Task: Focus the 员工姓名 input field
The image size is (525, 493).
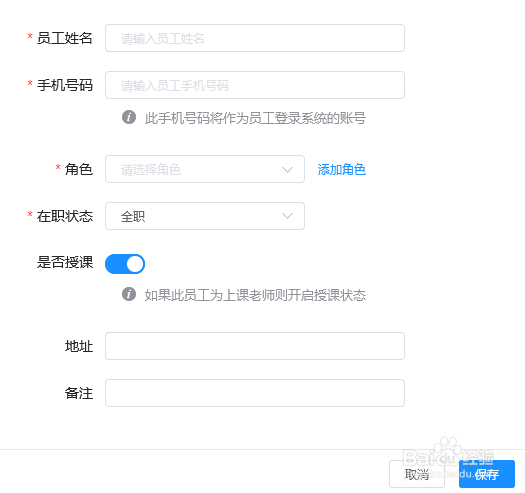Action: click(255, 38)
